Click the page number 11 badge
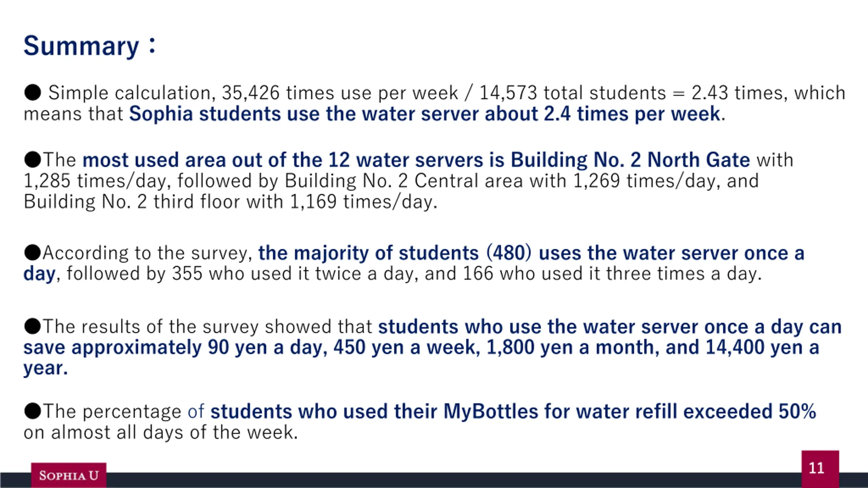 click(820, 469)
